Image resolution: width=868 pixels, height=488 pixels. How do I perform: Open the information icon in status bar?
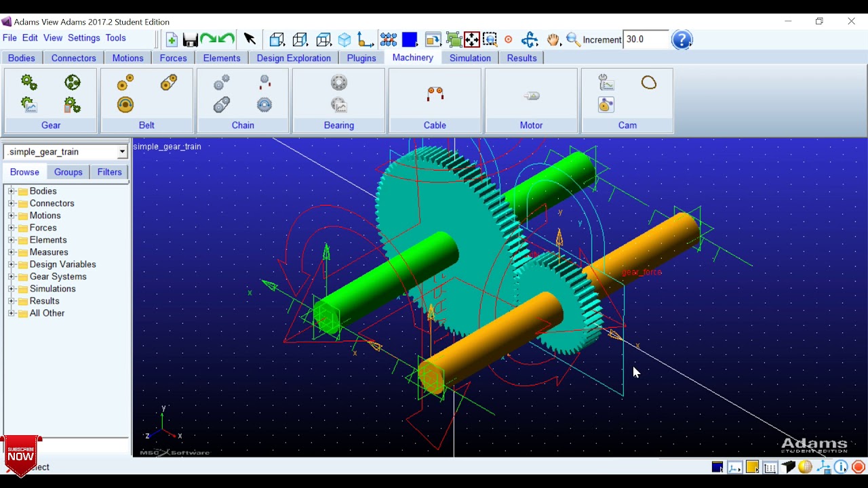[841, 467]
